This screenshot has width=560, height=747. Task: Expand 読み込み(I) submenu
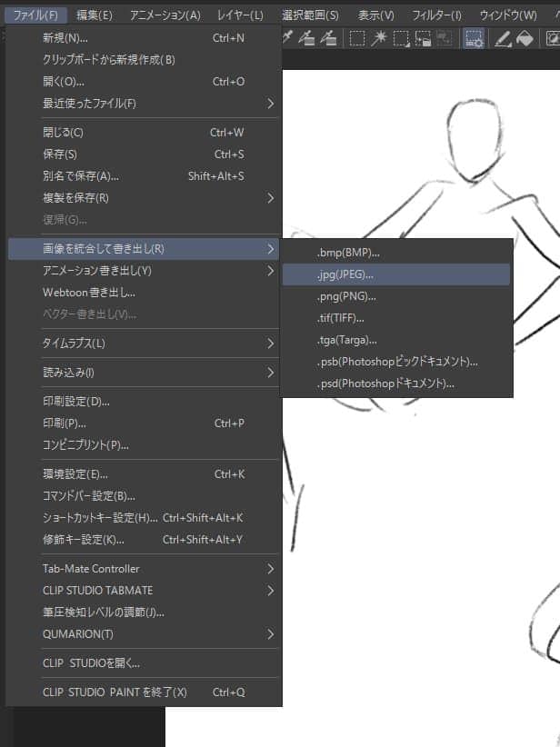click(144, 373)
